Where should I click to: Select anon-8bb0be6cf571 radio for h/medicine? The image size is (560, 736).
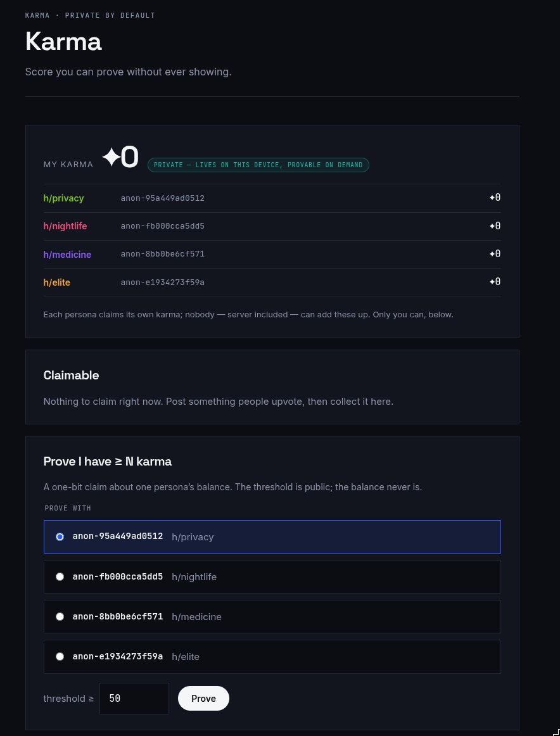point(60,616)
